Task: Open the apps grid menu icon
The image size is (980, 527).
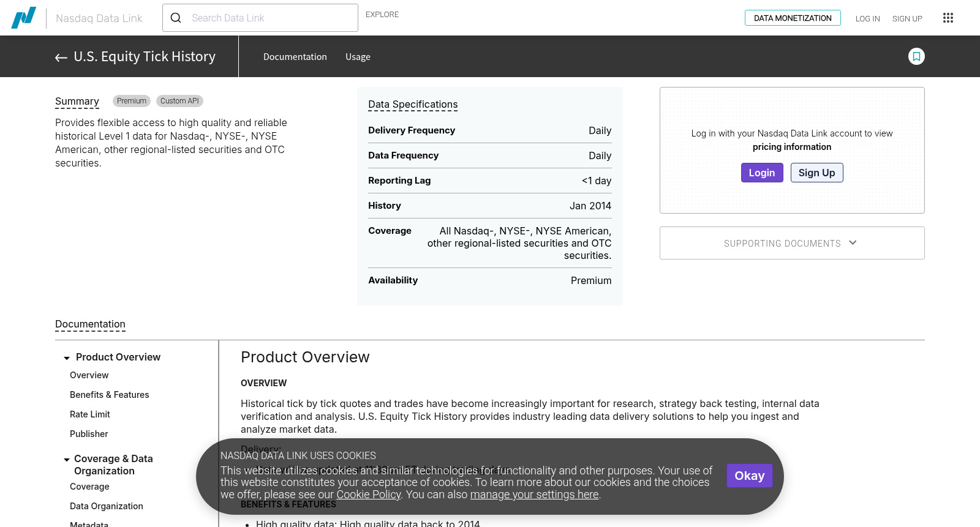Action: [948, 18]
